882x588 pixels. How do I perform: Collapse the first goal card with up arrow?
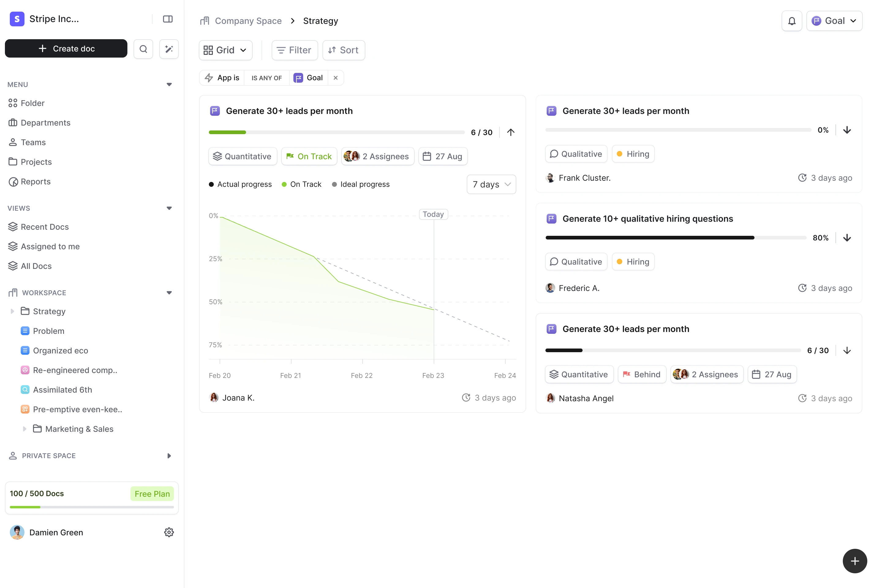click(511, 132)
